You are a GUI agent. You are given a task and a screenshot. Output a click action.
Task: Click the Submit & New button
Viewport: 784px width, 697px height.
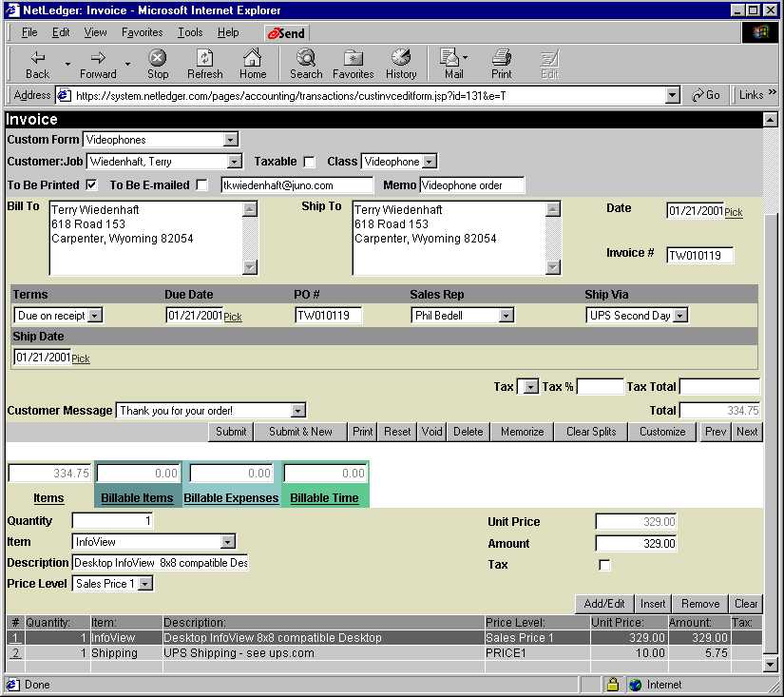[x=300, y=432]
